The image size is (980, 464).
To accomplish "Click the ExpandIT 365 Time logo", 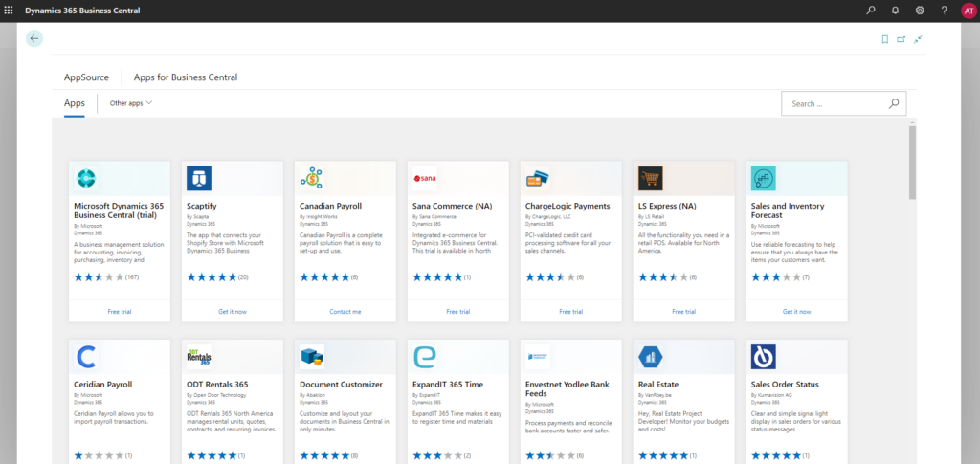I will pos(424,357).
